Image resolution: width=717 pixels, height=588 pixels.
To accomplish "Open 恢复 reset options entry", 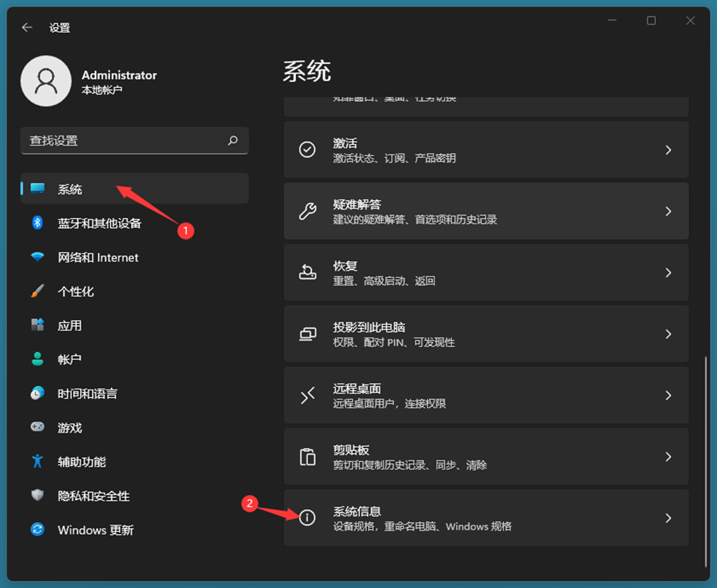I will [486, 273].
